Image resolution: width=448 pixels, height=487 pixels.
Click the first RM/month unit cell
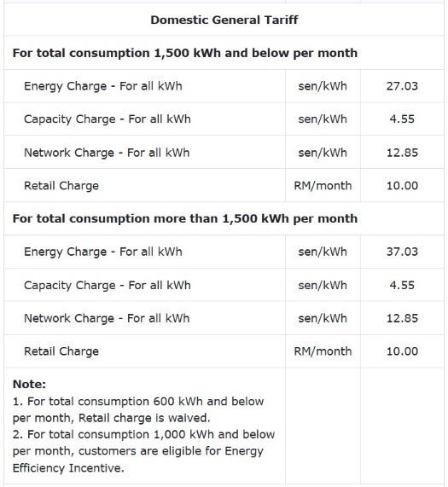(x=323, y=186)
